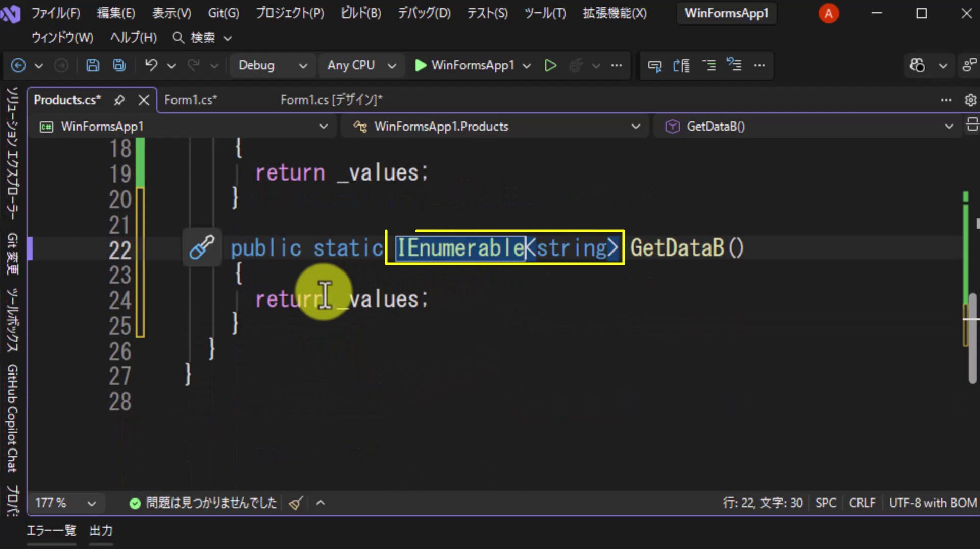
Task: Click the Save All icon
Action: pyautogui.click(x=119, y=65)
